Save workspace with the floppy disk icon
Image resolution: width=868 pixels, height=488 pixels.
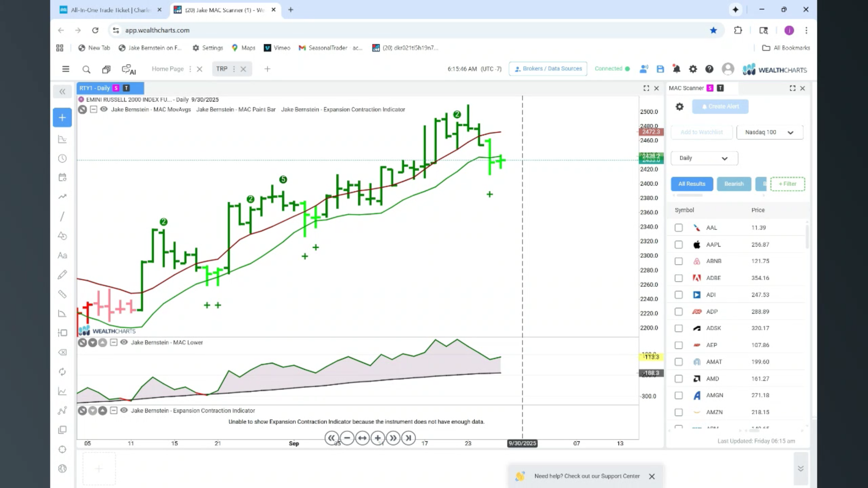660,69
